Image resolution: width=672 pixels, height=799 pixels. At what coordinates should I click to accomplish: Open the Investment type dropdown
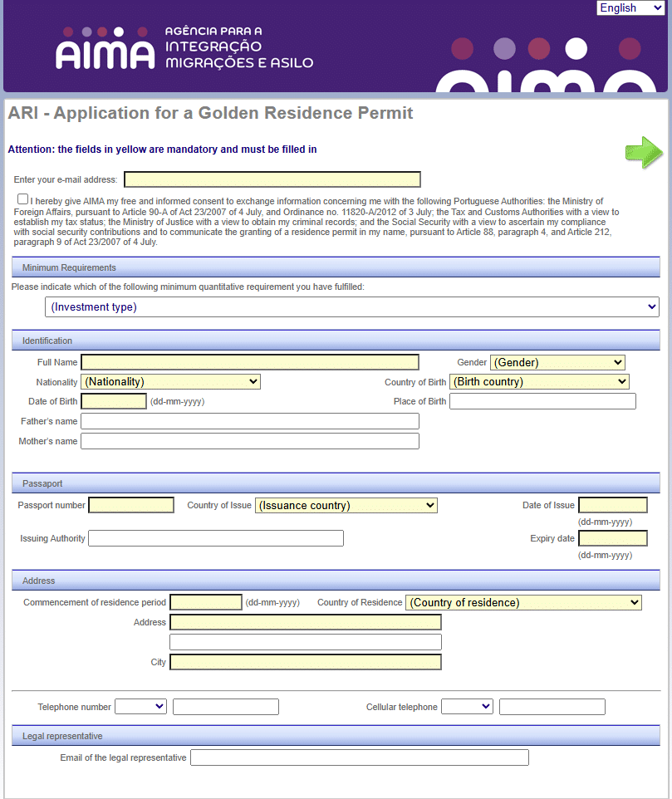click(x=352, y=306)
